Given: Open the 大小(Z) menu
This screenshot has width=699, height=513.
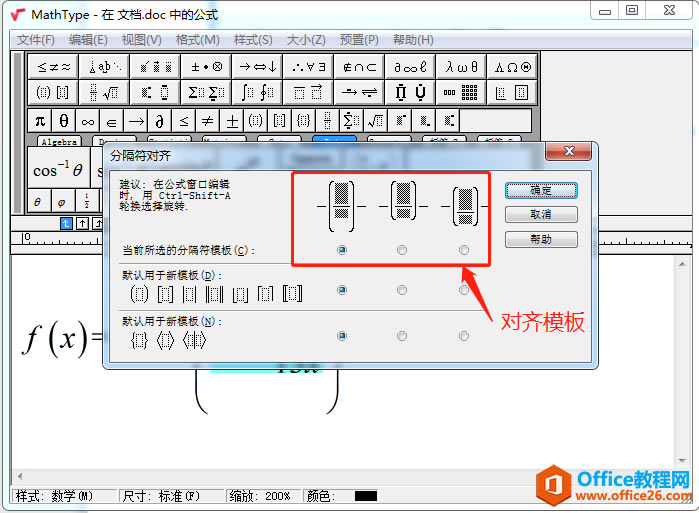Looking at the screenshot, I should [306, 40].
